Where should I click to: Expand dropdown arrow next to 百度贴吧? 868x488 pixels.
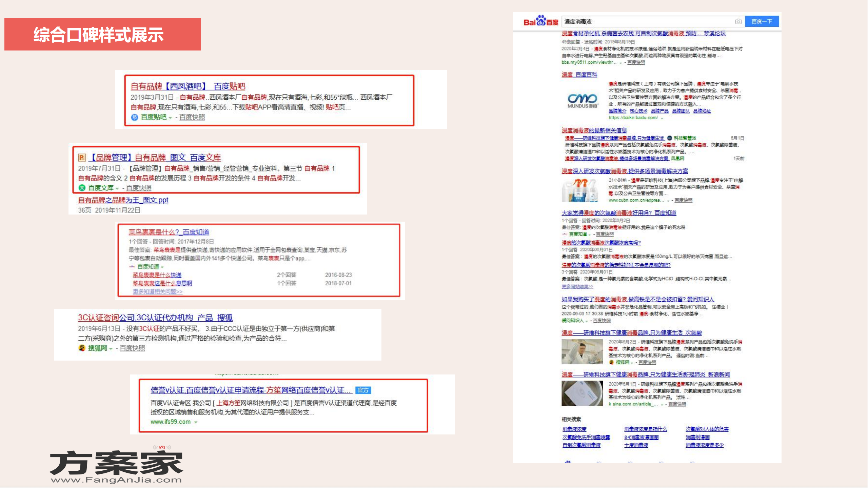pos(170,118)
